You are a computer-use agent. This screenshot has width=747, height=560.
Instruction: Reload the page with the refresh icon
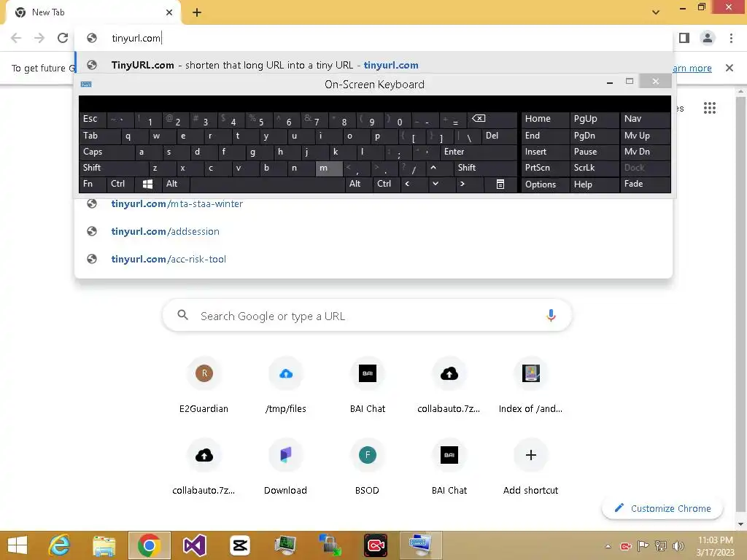click(x=63, y=38)
